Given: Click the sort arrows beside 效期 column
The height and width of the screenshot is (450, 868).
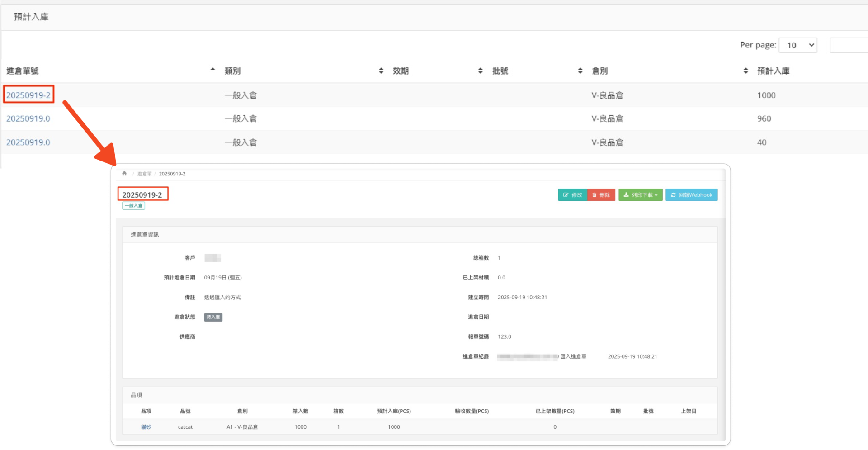Looking at the screenshot, I should [x=480, y=71].
